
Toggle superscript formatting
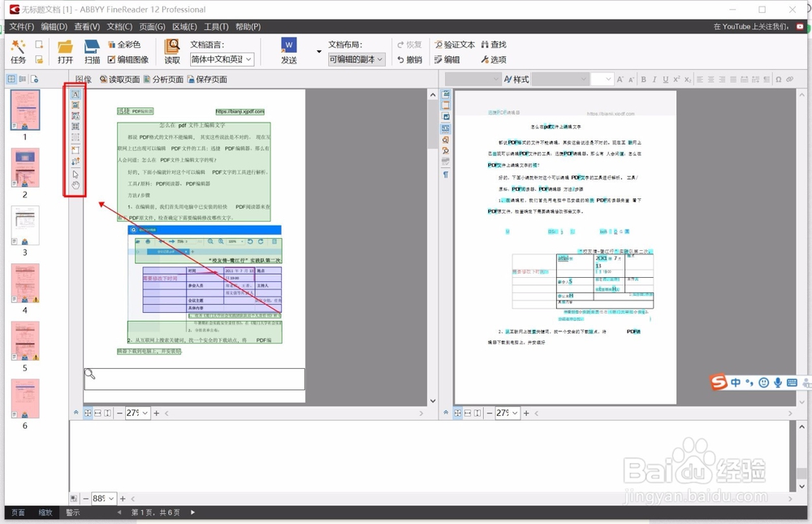676,80
